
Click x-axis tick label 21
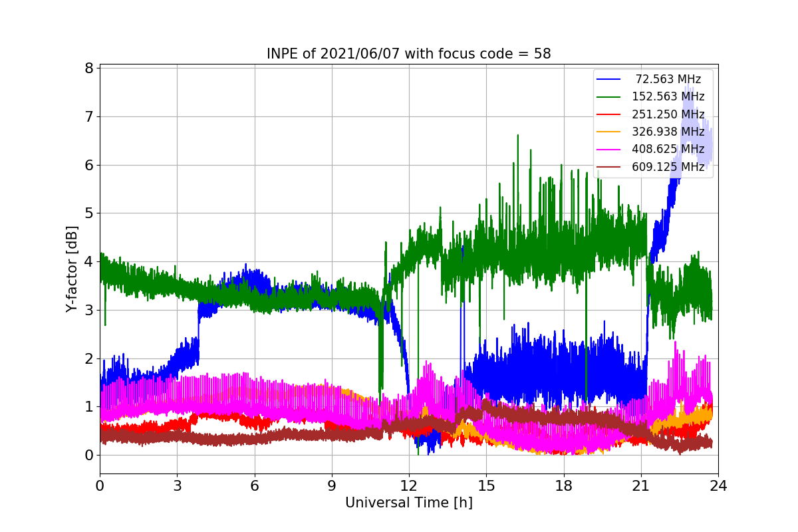click(x=640, y=485)
